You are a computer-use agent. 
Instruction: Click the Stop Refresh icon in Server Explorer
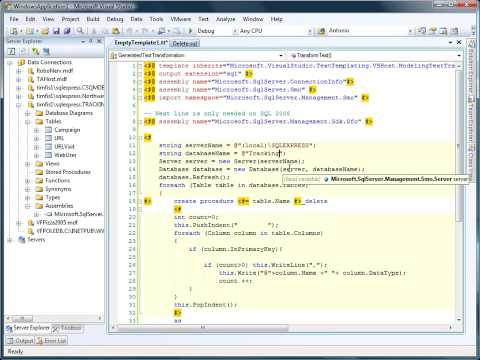[23, 51]
